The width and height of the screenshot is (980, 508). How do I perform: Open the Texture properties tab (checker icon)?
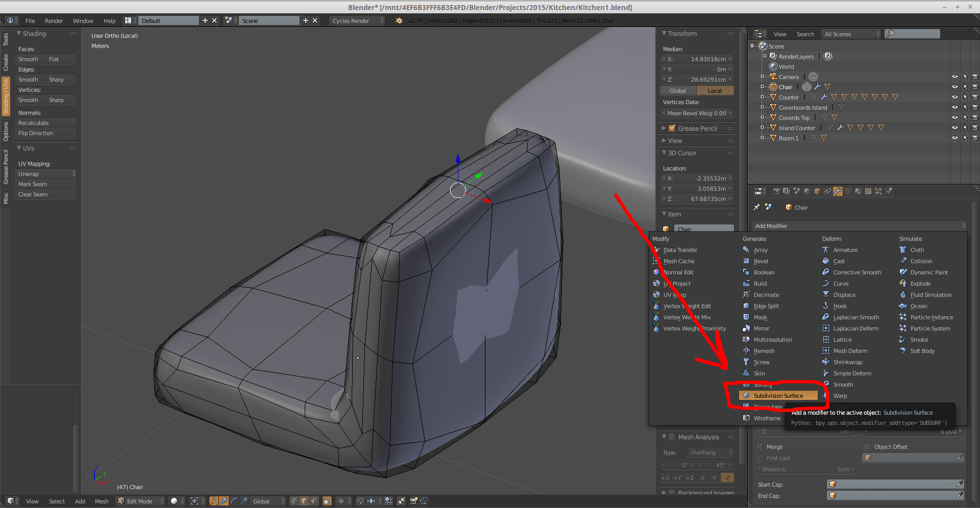869,191
